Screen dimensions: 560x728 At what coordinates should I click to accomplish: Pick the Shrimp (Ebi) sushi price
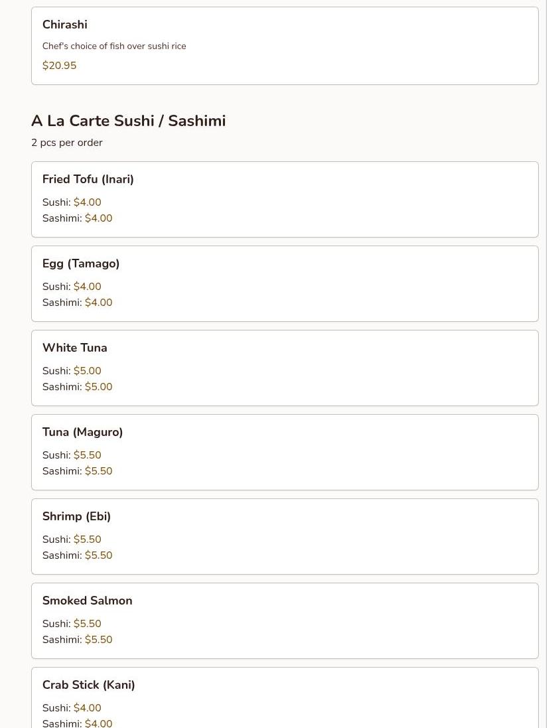[x=87, y=540]
